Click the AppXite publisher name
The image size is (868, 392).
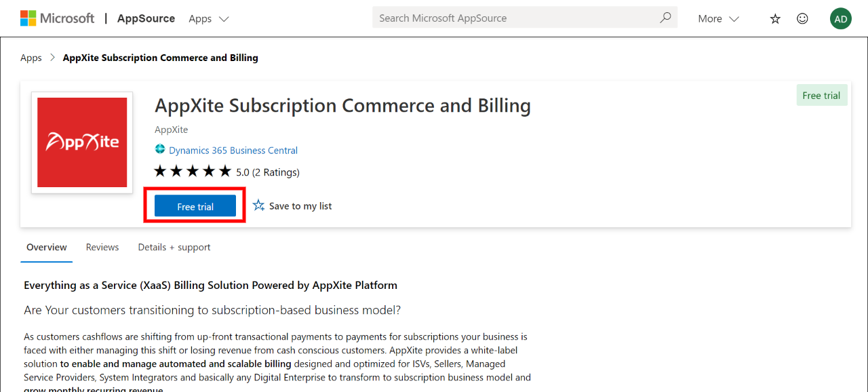pyautogui.click(x=172, y=130)
